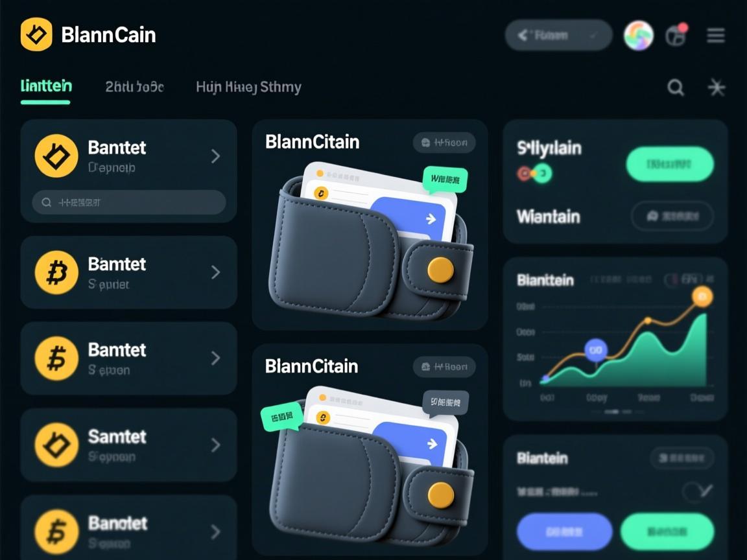Toggle the checkmark circle in Biantein panel
Viewport: 747px width, 560px height.
(697, 492)
